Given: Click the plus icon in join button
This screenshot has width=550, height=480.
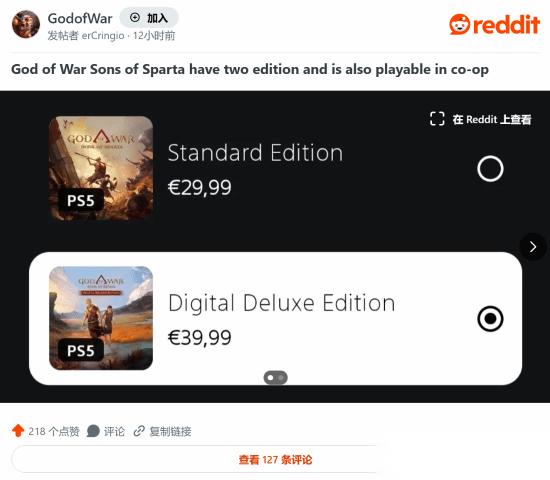Looking at the screenshot, I should pos(135,18).
